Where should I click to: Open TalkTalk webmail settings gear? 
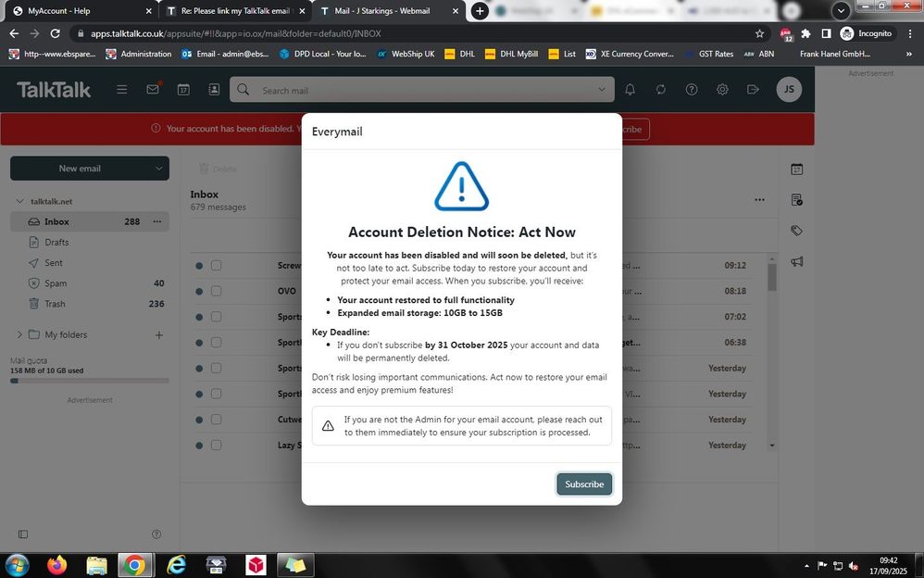click(x=722, y=90)
